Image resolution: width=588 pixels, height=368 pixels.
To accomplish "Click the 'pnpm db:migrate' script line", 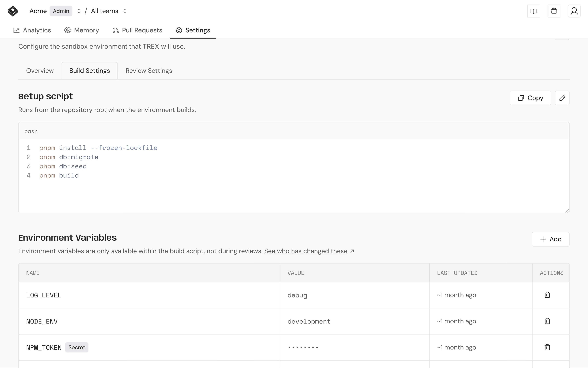I will [x=69, y=157].
